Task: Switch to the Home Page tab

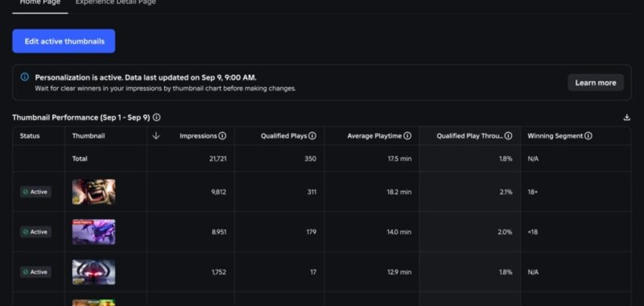Action: [x=39, y=3]
